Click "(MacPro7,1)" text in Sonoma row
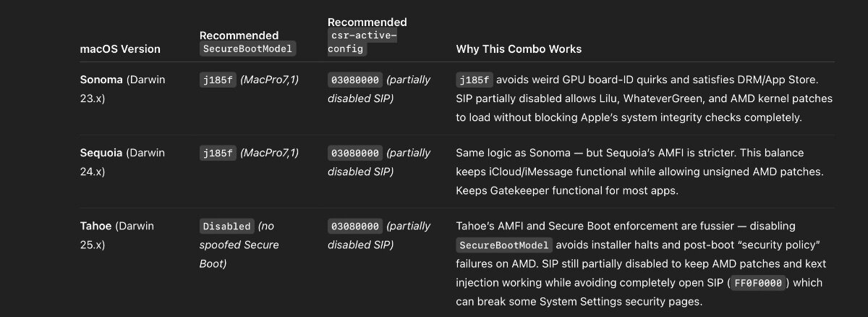This screenshot has width=868, height=317. [269, 80]
